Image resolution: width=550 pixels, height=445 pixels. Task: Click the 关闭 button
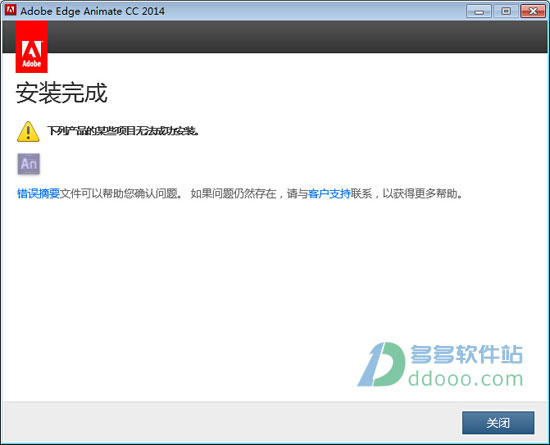click(x=498, y=423)
